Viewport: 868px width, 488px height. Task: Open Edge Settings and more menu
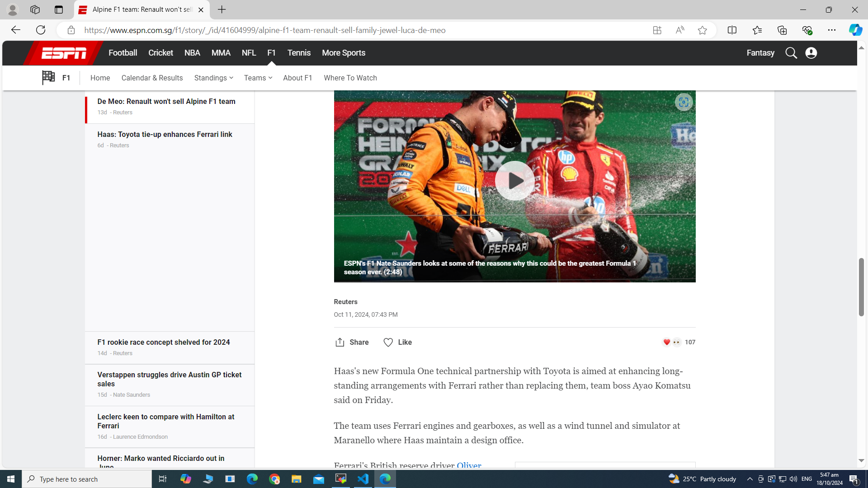(832, 30)
